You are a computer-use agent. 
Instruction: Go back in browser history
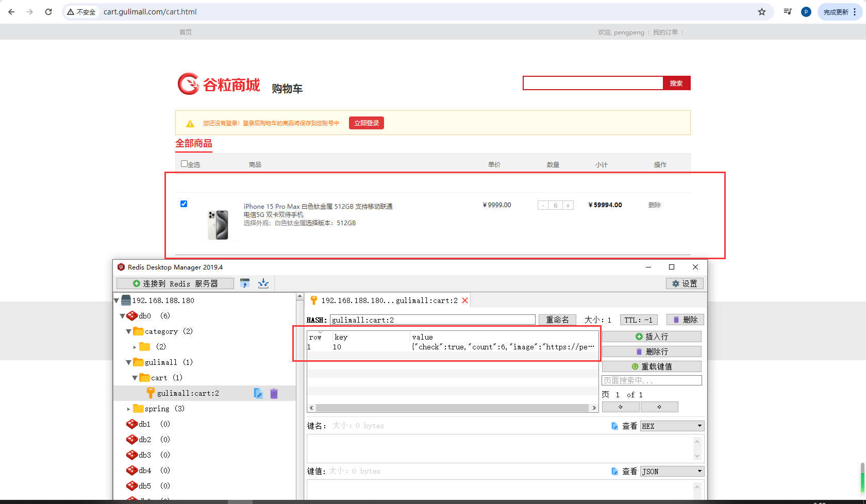pos(11,12)
